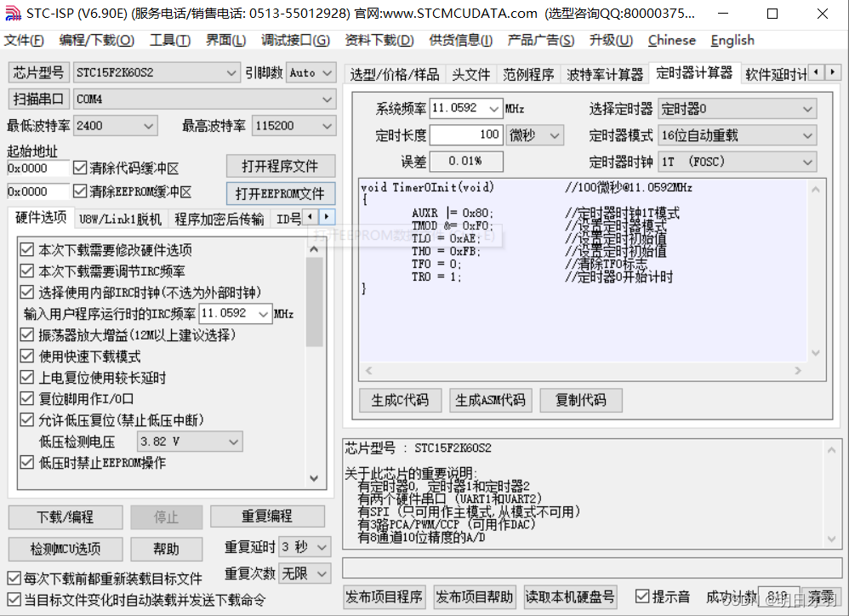Toggle 清除EEPROM缓冲区 checkbox
This screenshot has width=849, height=616.
pyautogui.click(x=80, y=191)
